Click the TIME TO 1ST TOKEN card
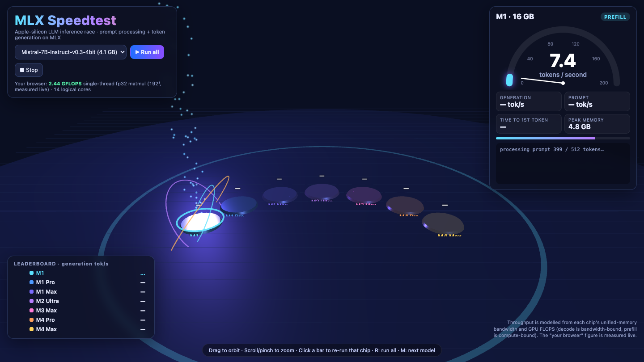This screenshot has height=362, width=644. pyautogui.click(x=529, y=124)
